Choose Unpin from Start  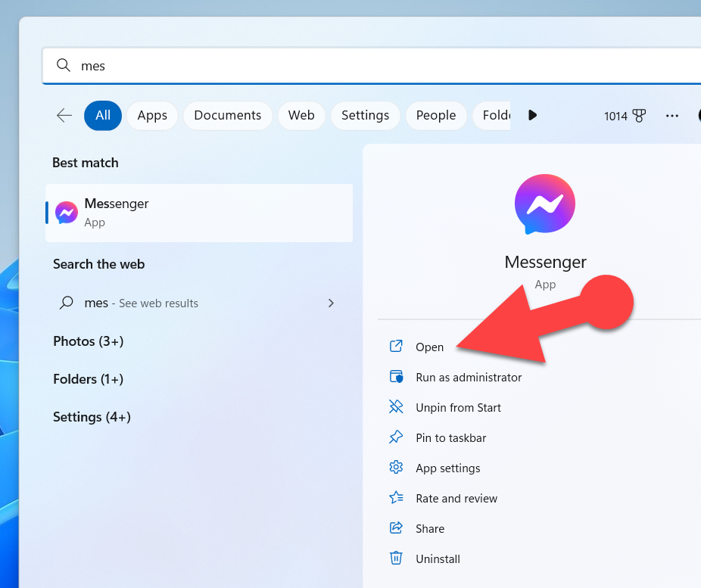(458, 407)
